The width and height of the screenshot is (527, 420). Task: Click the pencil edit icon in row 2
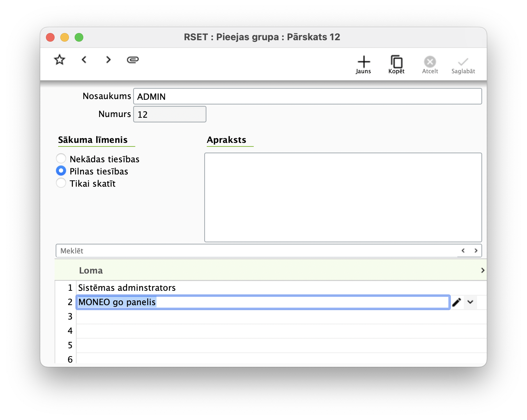pos(457,302)
